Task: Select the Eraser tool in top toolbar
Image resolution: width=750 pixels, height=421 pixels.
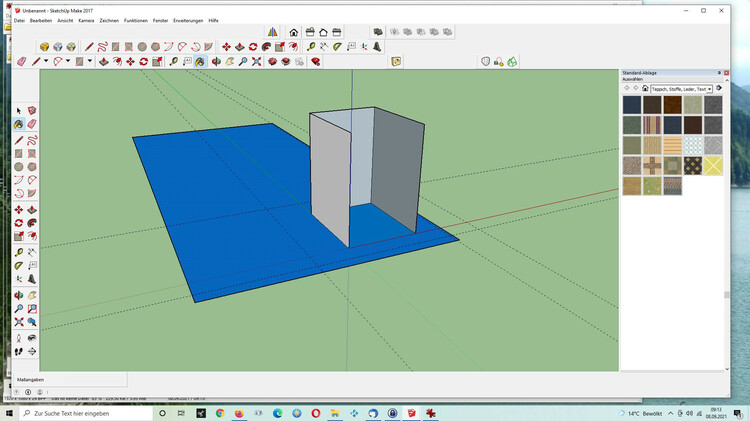Action: pyautogui.click(x=22, y=61)
